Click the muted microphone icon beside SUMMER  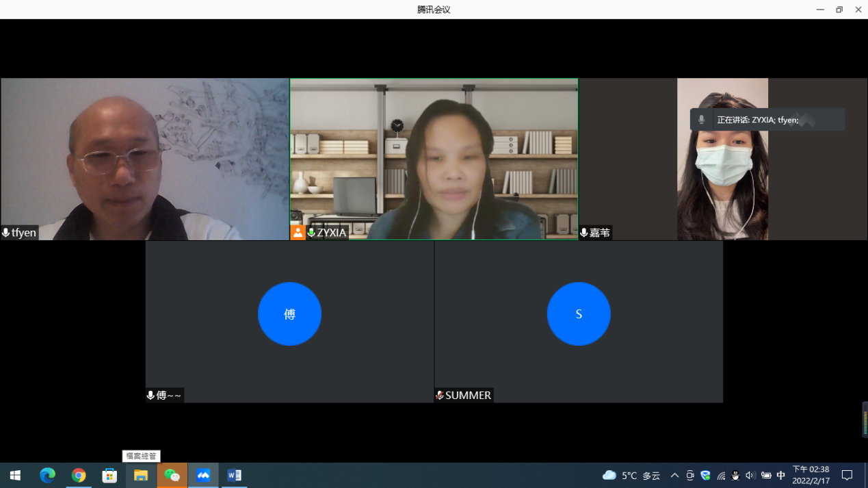click(x=440, y=396)
